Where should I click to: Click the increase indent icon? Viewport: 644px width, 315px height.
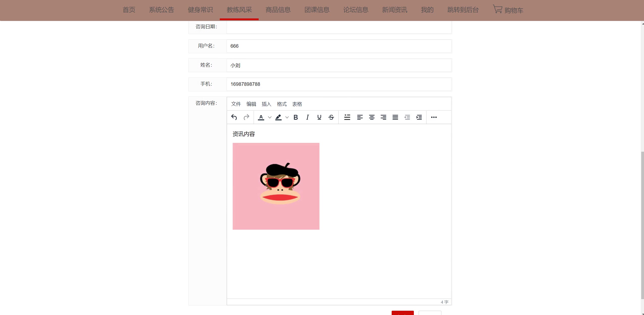coord(419,117)
